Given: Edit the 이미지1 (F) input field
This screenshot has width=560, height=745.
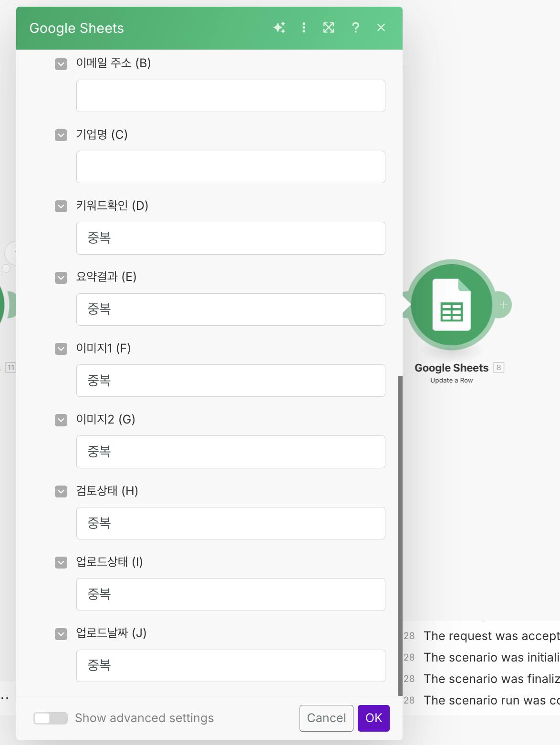Looking at the screenshot, I should (x=231, y=381).
